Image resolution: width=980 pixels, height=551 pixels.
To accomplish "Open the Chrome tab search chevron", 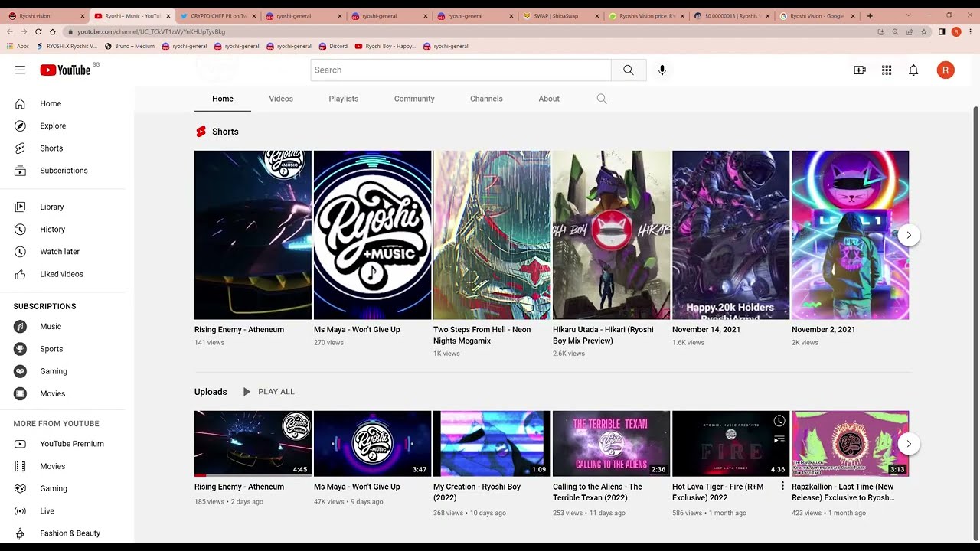I will [x=908, y=15].
